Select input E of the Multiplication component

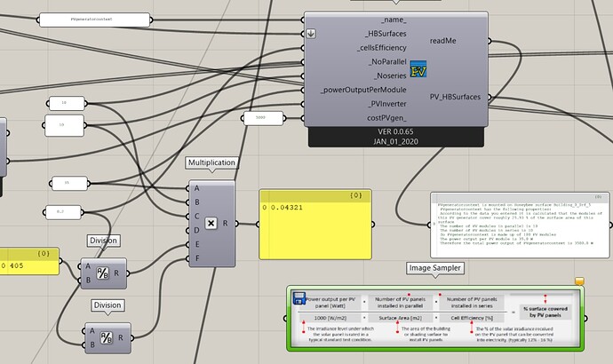[x=196, y=244]
